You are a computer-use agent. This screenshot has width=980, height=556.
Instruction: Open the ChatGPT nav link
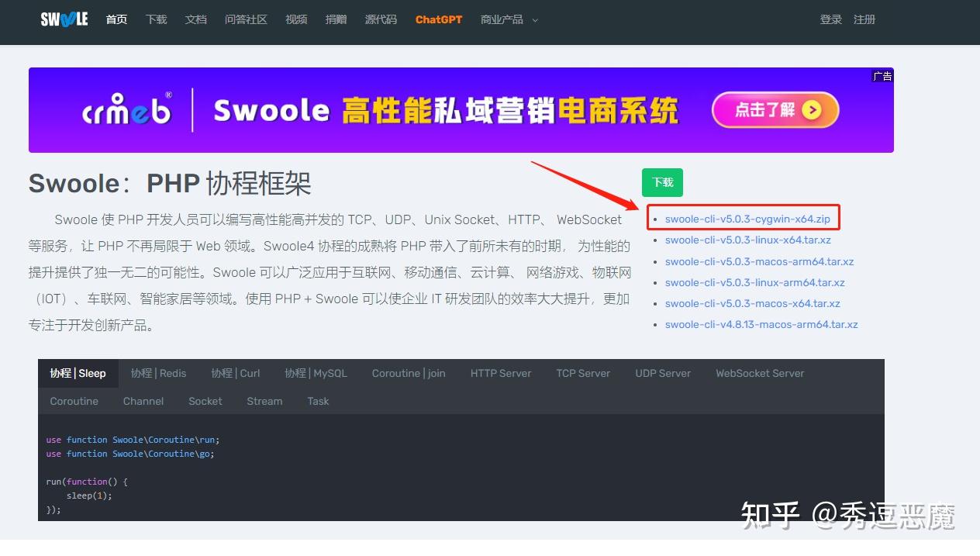[x=439, y=19]
